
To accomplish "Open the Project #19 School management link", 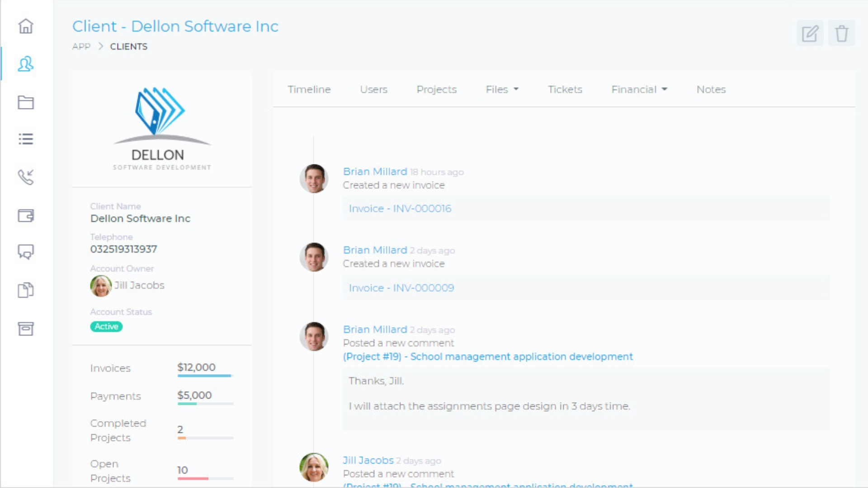I will (488, 357).
